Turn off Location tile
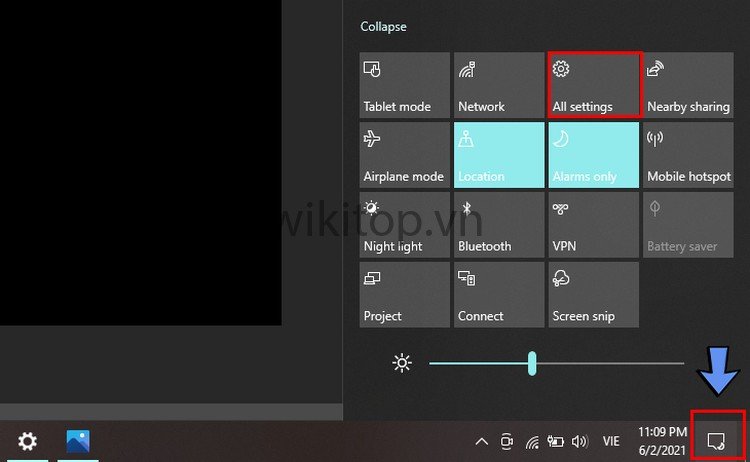750x462 pixels. (x=498, y=155)
